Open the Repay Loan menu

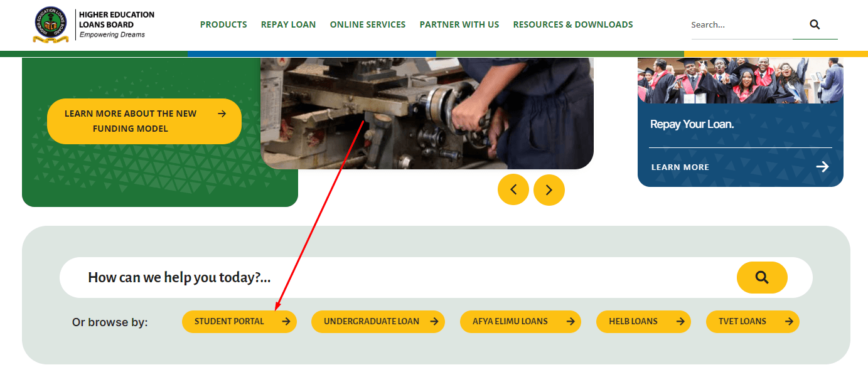pos(288,24)
